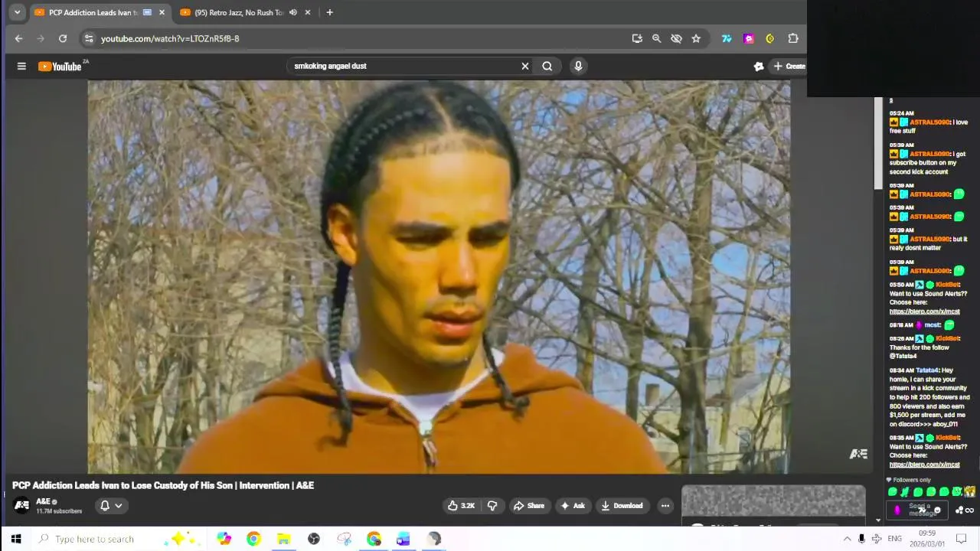
Task: Open the lower blerp.com sound alerts link
Action: [x=924, y=465]
